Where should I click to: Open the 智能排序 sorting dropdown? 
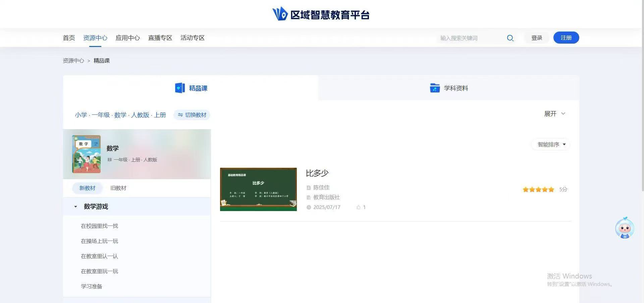[x=551, y=145]
